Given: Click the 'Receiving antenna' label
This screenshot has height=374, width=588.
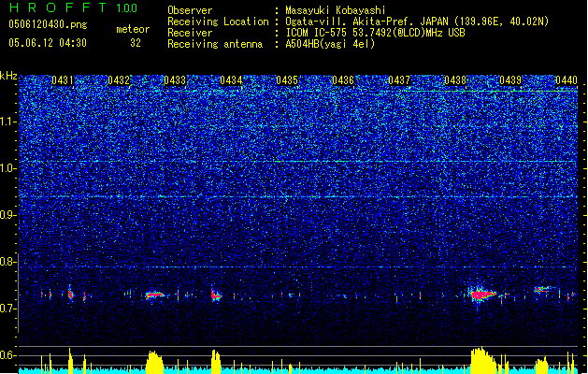Looking at the screenshot, I should [x=215, y=44].
